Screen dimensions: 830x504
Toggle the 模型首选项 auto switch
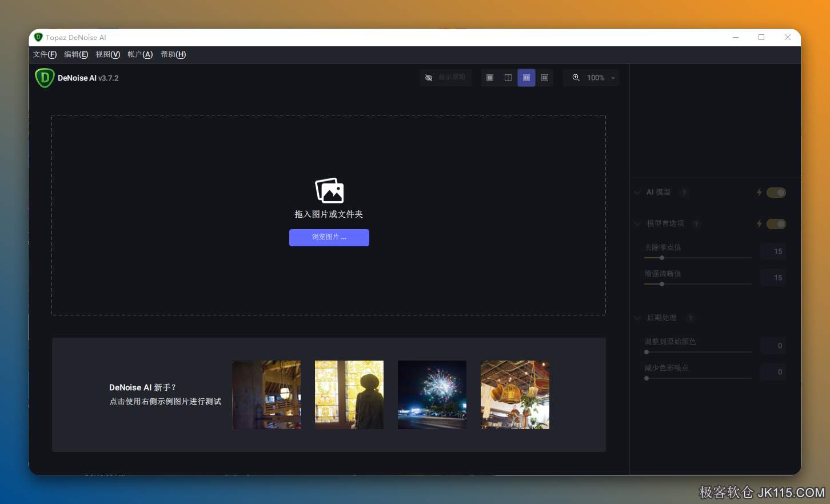776,224
